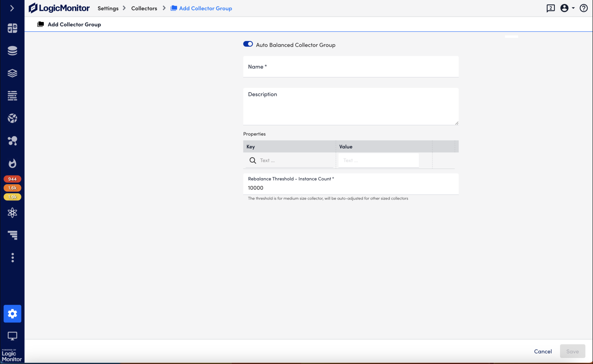This screenshot has width=593, height=364.
Task: Expand the sidebar with the chevron arrow
Action: [x=12, y=8]
